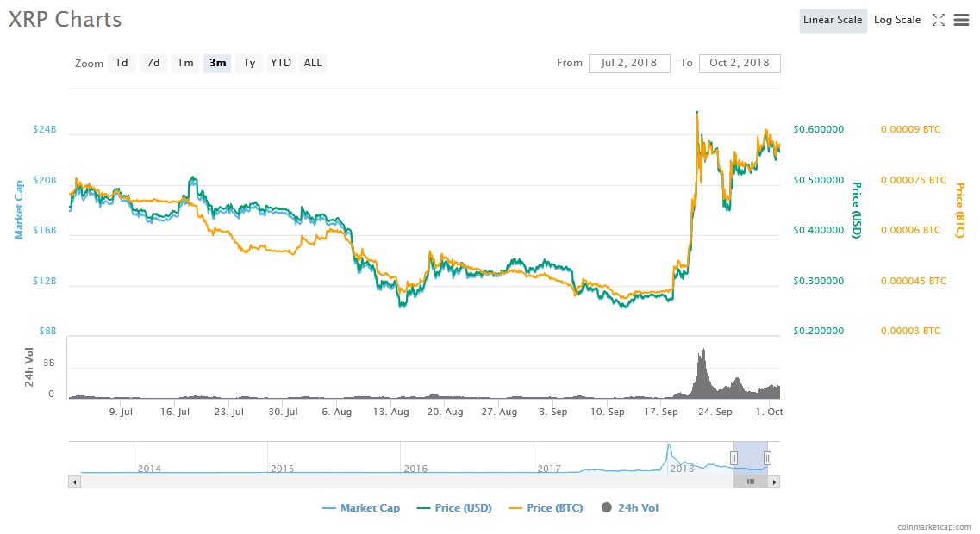Image resolution: width=980 pixels, height=534 pixels.
Task: Choose the YTD zoom range
Action: click(281, 63)
